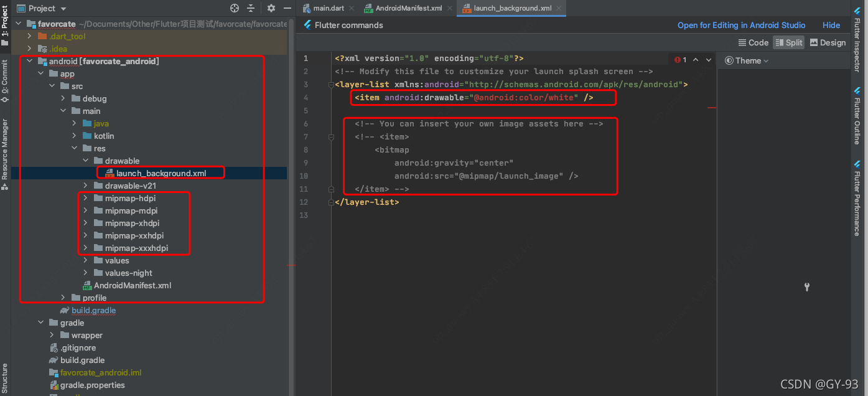Viewport: 868px width, 396px height.
Task: Open the Structure tool window
Action: (x=5, y=379)
